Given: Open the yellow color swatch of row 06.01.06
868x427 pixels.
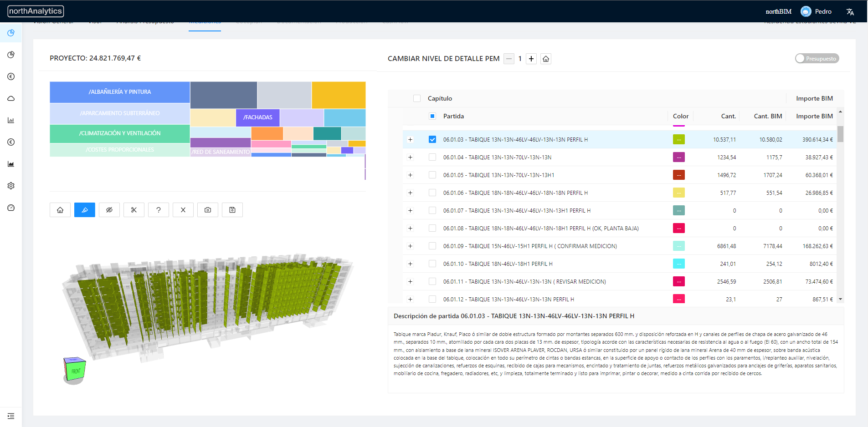Looking at the screenshot, I should (679, 193).
